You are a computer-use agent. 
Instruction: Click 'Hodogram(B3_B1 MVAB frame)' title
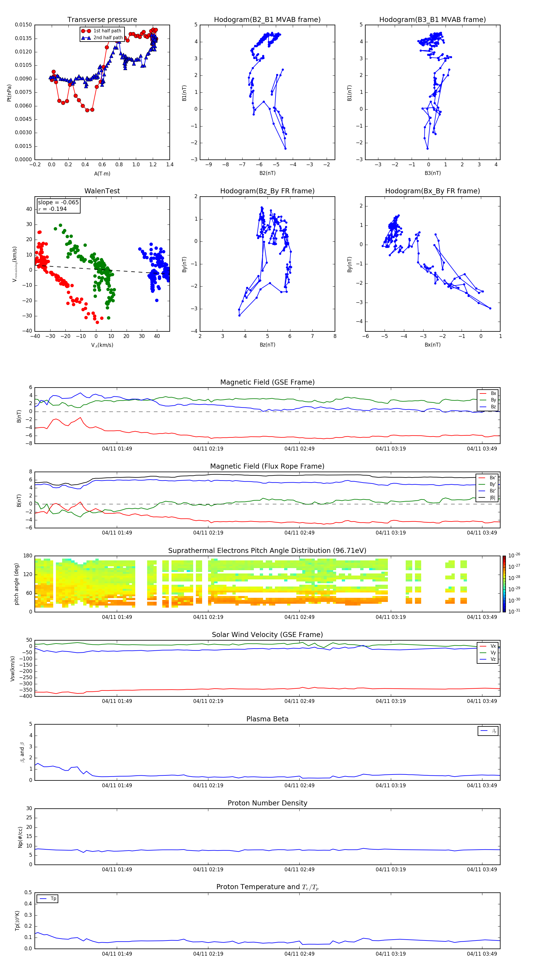click(432, 20)
